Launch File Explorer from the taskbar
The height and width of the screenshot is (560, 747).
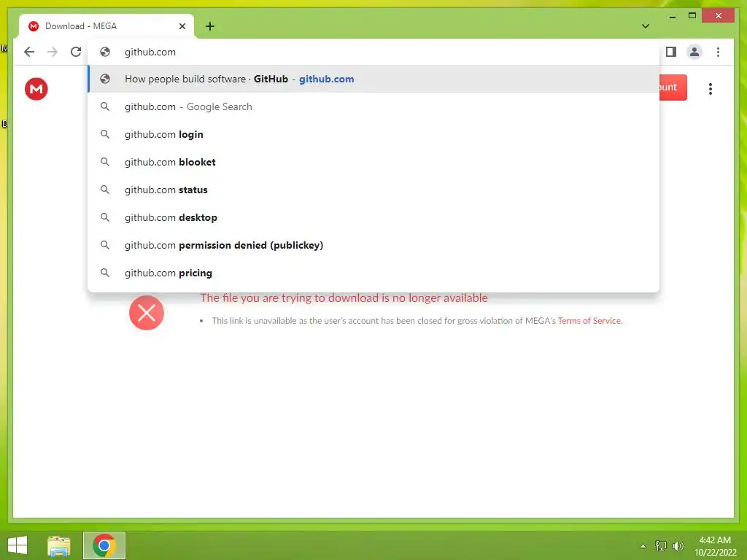pyautogui.click(x=59, y=545)
